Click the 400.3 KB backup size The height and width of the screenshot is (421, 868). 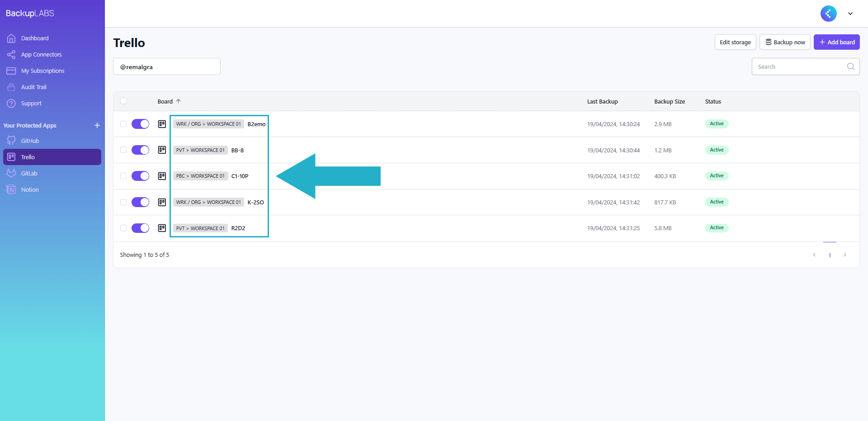point(665,176)
